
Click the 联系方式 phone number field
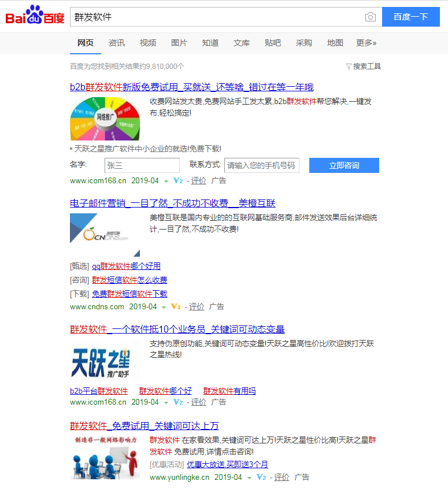[x=262, y=165]
